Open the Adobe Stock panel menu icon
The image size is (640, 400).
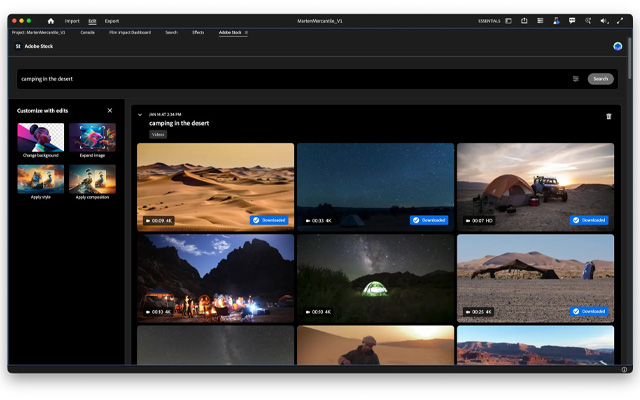(246, 32)
